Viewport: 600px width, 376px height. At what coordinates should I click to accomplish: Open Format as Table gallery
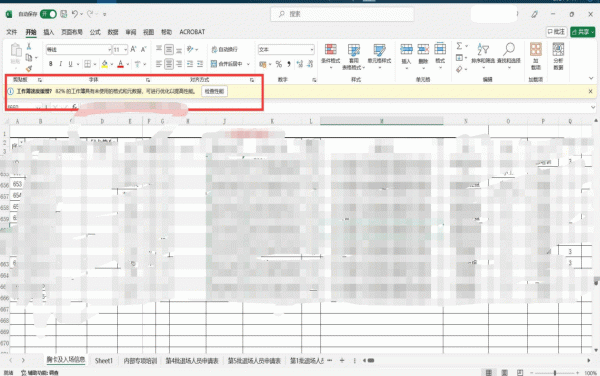point(354,57)
